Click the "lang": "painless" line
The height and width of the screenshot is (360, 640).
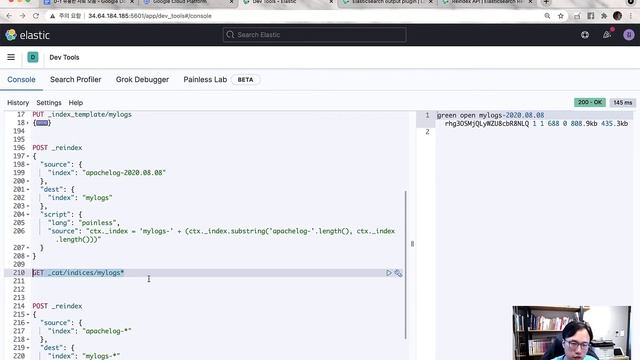tap(84, 222)
